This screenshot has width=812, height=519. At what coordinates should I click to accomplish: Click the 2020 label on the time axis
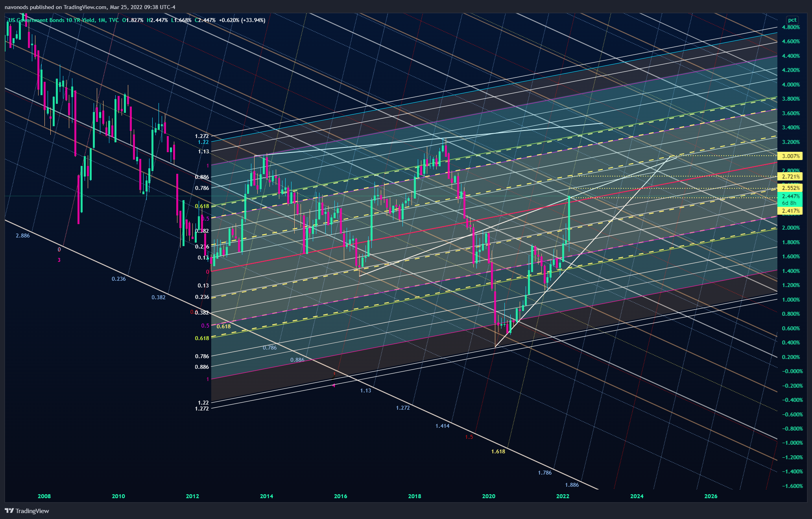[x=489, y=496]
